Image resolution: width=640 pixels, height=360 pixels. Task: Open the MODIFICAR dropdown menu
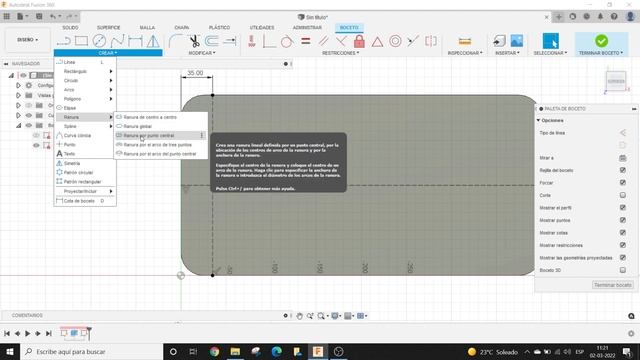[202, 53]
